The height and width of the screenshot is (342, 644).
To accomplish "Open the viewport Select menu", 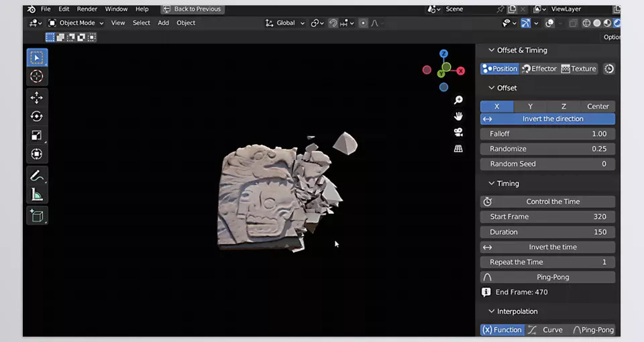I will click(x=142, y=23).
